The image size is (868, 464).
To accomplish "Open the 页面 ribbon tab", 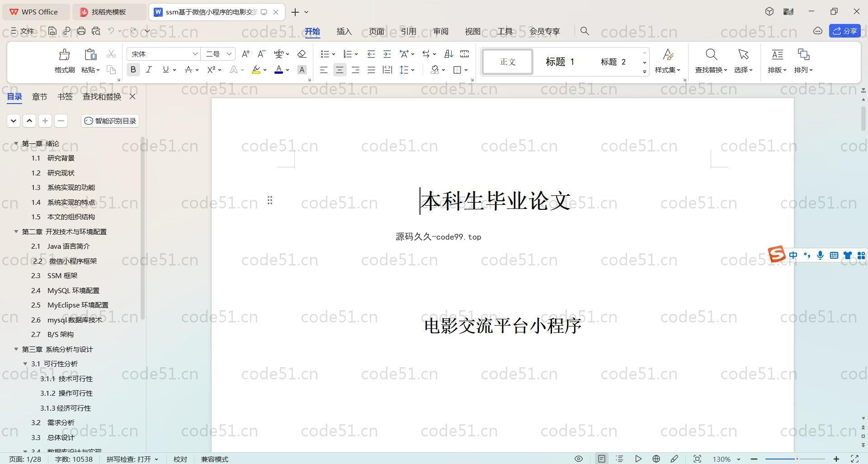I will [376, 31].
